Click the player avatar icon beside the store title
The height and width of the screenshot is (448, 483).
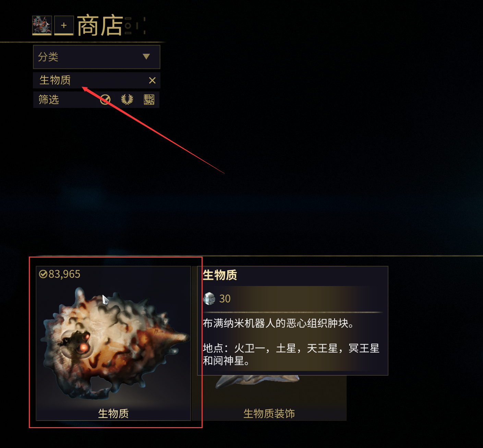(42, 25)
